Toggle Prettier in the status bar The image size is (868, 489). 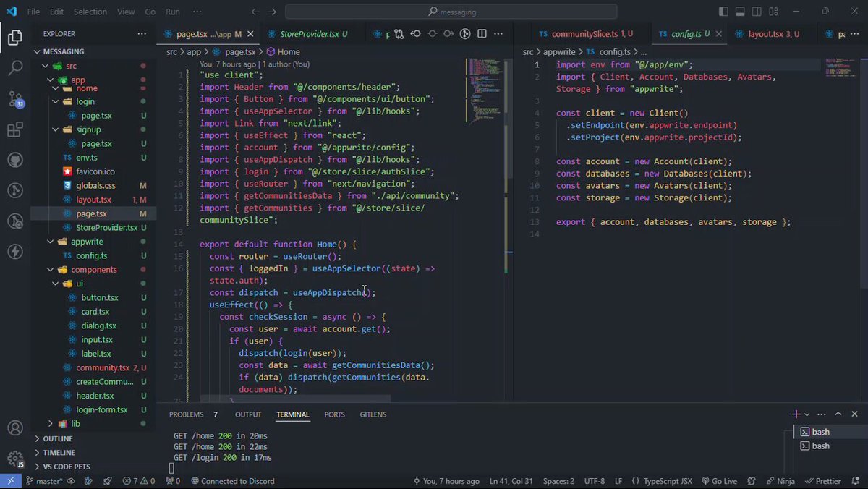pyautogui.click(x=823, y=481)
